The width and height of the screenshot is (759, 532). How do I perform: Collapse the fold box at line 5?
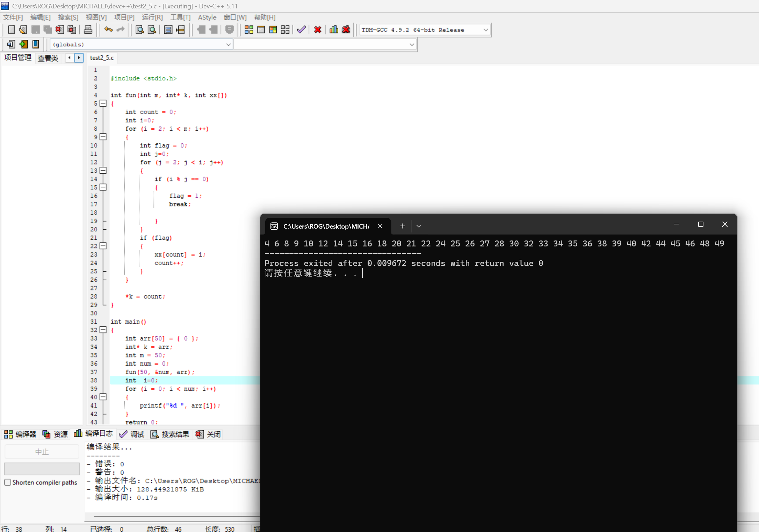point(103,103)
